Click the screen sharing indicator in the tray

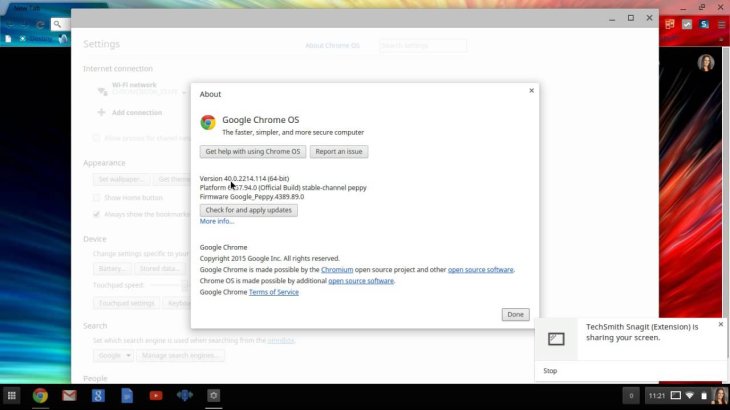coord(675,396)
